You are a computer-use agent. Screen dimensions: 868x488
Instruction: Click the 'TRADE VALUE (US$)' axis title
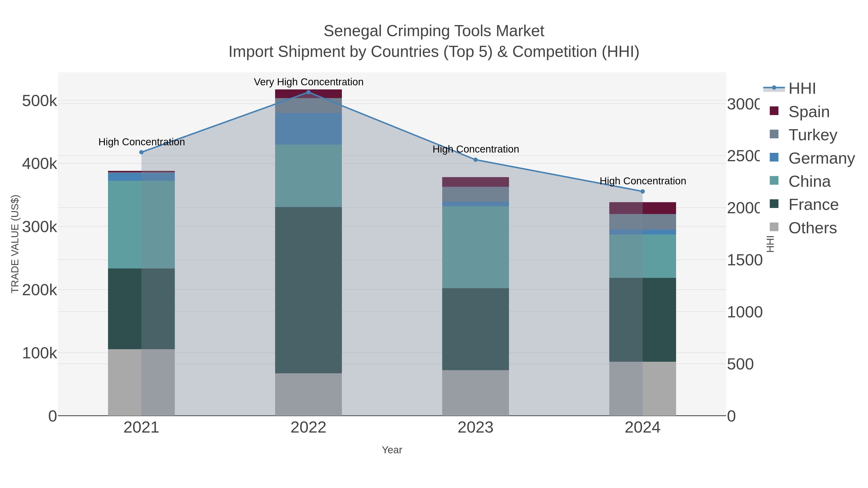(x=15, y=244)
